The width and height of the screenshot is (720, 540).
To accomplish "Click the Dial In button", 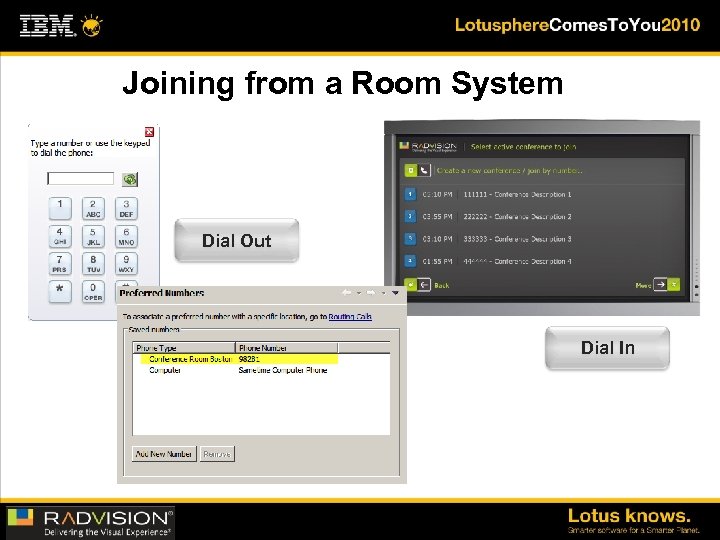I will tap(608, 348).
